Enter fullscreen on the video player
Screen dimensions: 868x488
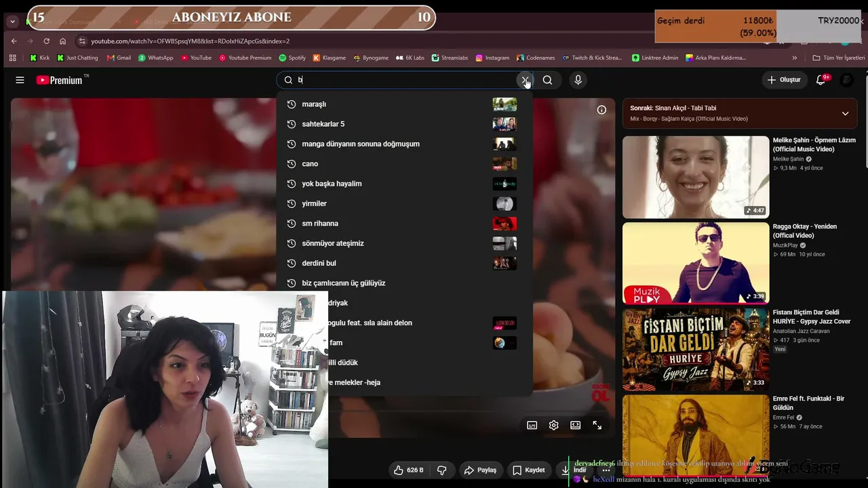pyautogui.click(x=597, y=425)
